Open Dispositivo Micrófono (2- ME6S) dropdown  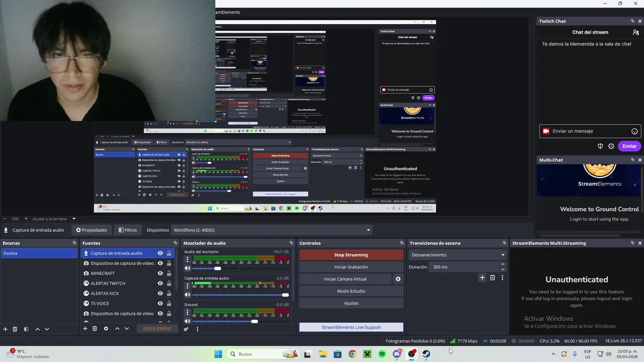(272, 230)
